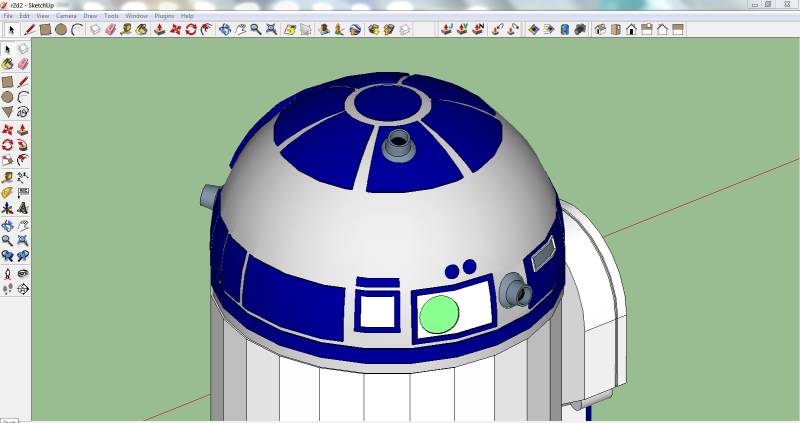The image size is (800, 423).
Task: Open the Edit menu
Action: 24,16
